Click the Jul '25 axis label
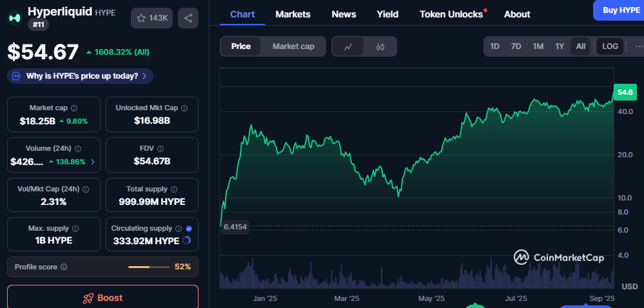The width and height of the screenshot is (644, 308). click(x=516, y=298)
